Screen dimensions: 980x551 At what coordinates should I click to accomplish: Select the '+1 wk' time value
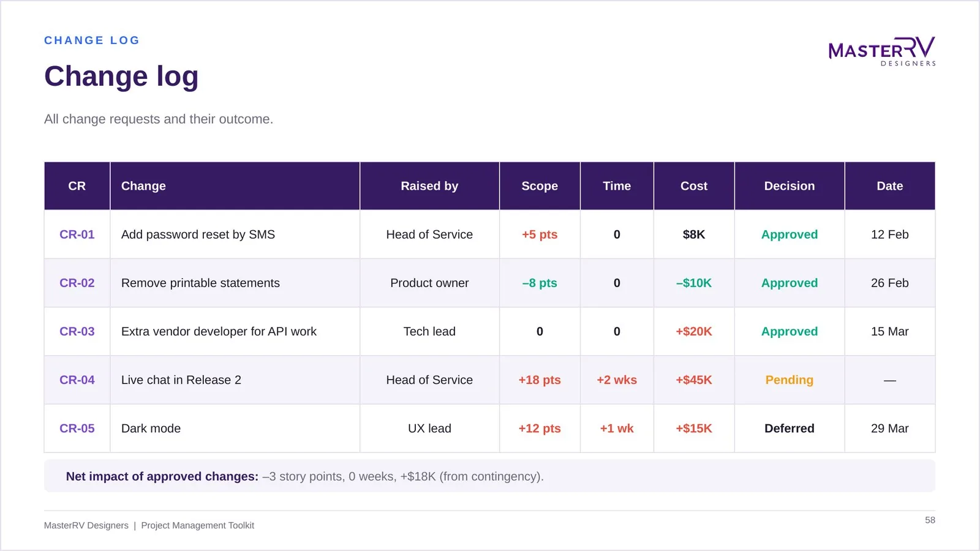point(617,429)
